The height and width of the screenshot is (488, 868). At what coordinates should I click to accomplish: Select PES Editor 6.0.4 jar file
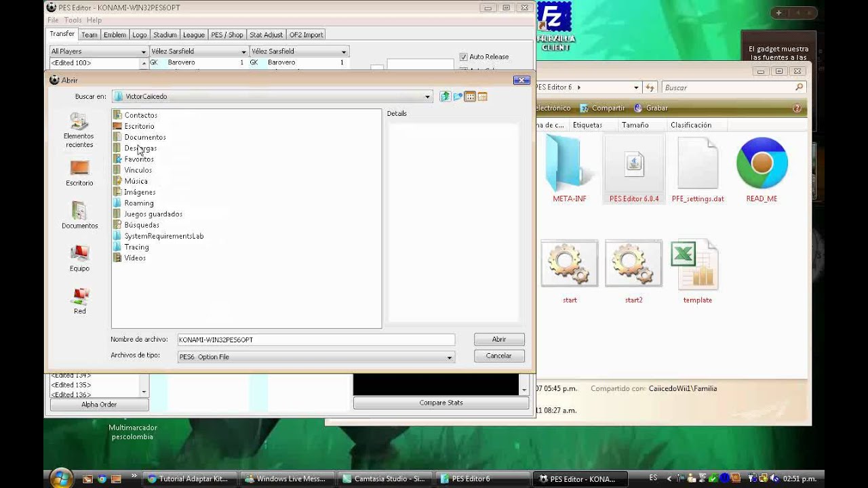click(634, 169)
